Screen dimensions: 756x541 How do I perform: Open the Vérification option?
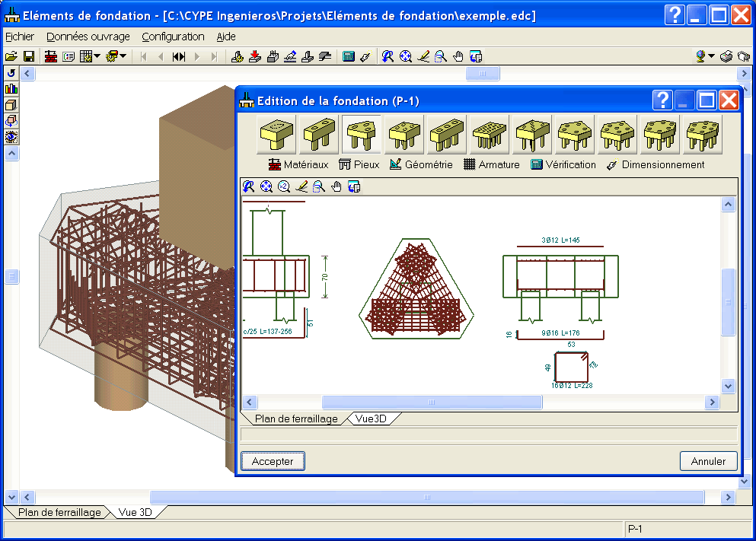(x=563, y=165)
